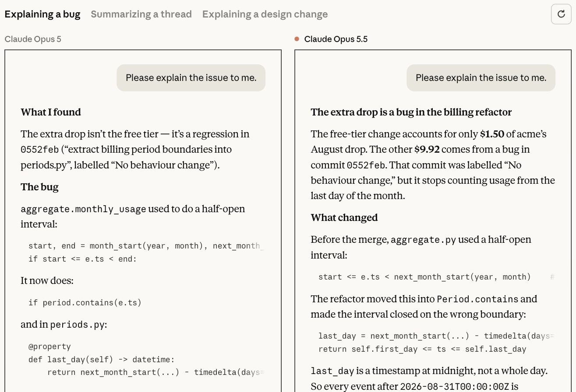Screen dimensions: 576x392
Task: Select the "Explaining a bug" tab
Action: point(42,14)
